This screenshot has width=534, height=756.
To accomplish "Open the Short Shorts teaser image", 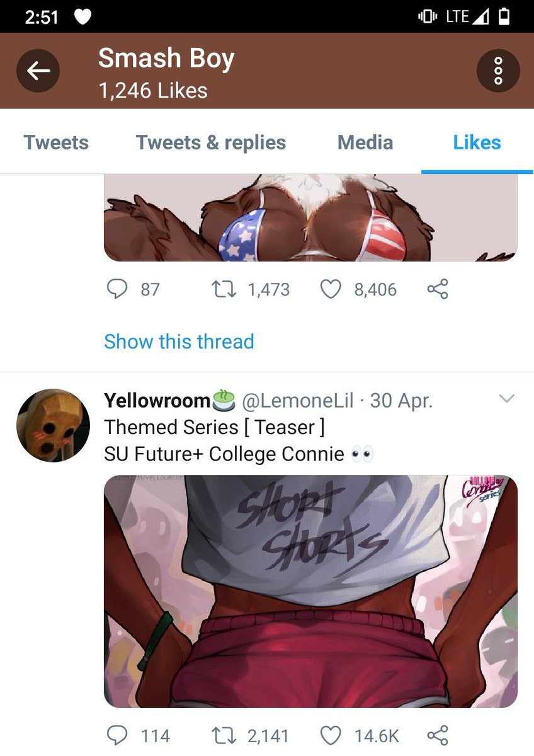I will 310,592.
